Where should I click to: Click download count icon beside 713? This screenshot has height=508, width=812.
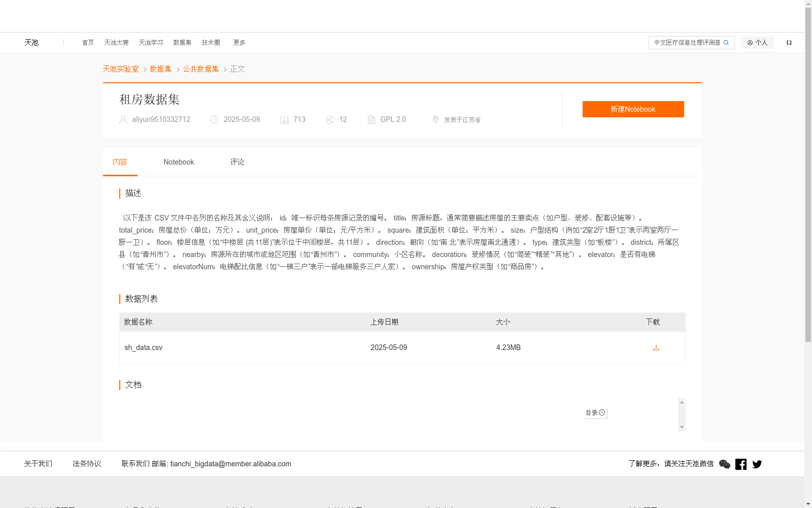tap(285, 120)
